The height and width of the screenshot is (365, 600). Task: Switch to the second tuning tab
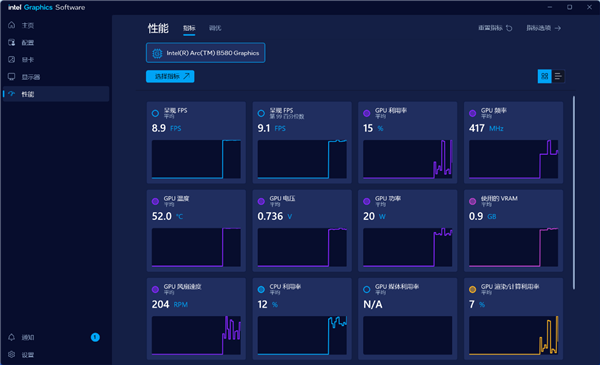point(215,28)
